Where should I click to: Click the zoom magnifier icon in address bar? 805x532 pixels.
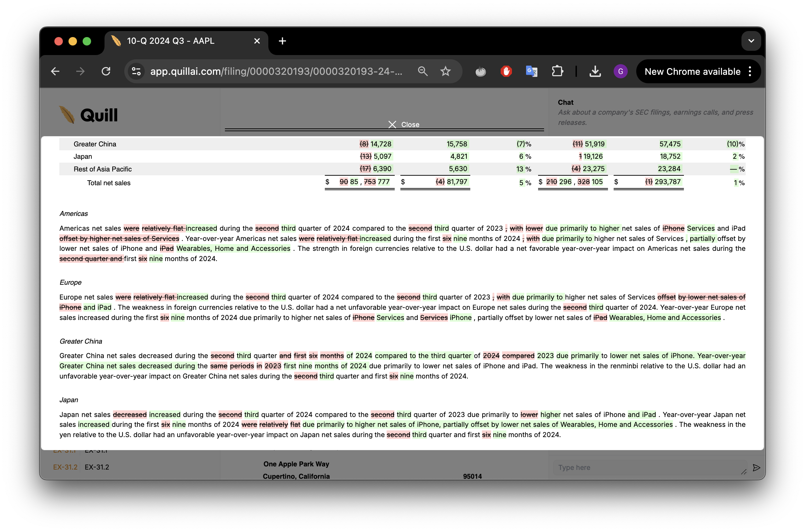(423, 72)
